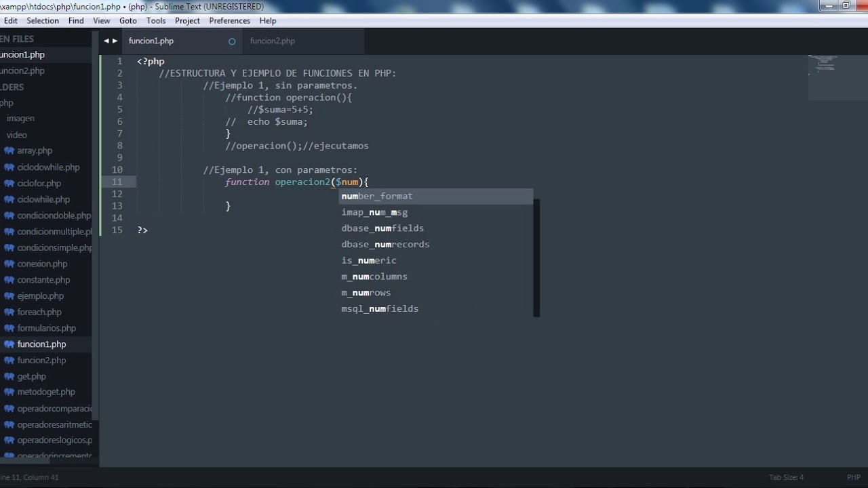Choose number_format from the autocomplete list
This screenshot has height=488, width=868.
(435, 196)
